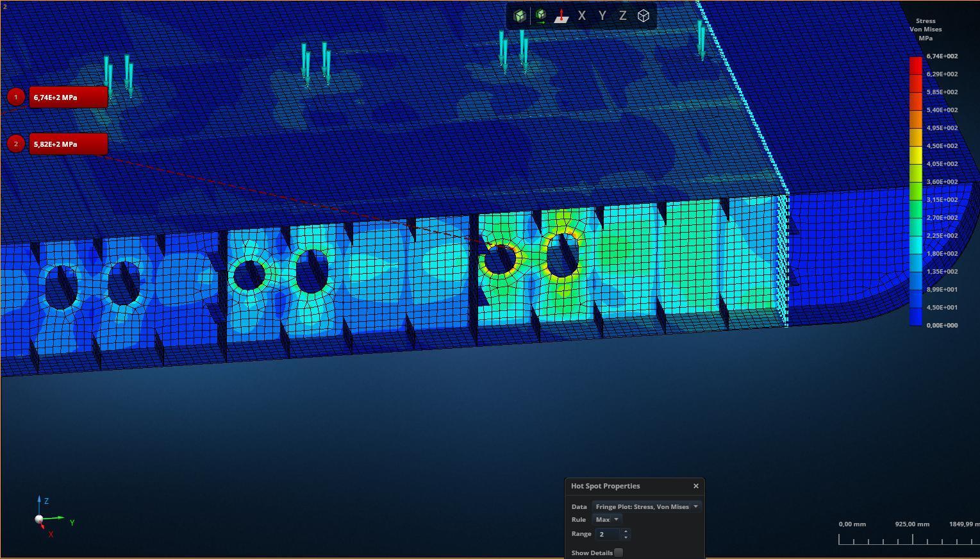Click the Stress Von Mises legend title
The width and height of the screenshot is (980, 559).
(926, 29)
